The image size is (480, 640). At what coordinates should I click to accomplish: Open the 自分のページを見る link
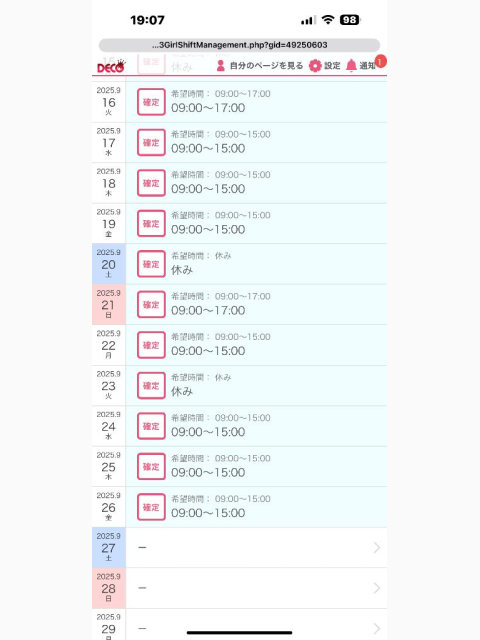266,66
